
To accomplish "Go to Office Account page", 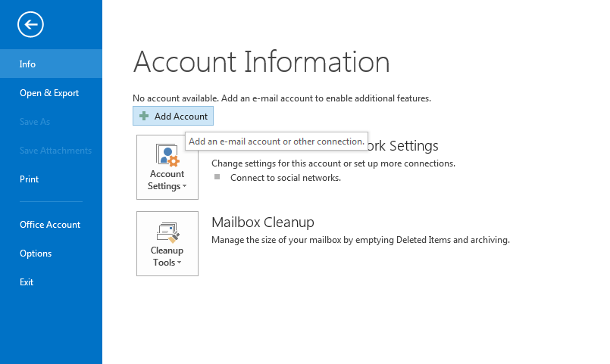I will click(51, 225).
